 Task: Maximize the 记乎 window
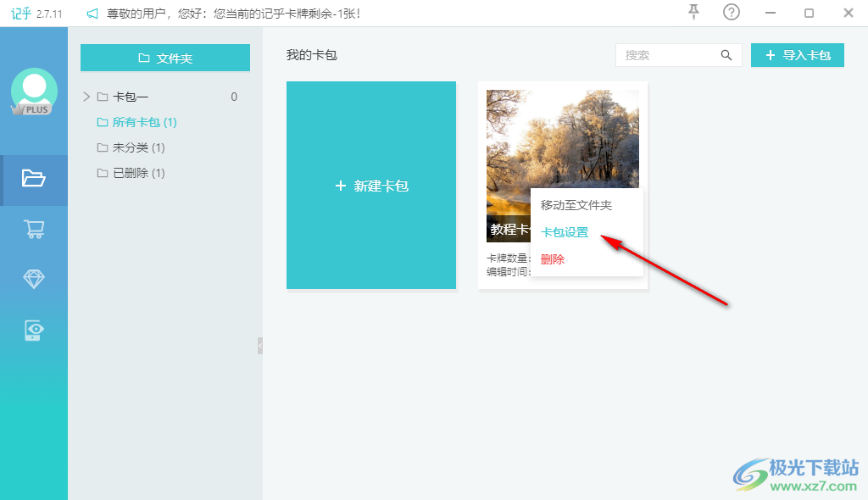(x=809, y=13)
